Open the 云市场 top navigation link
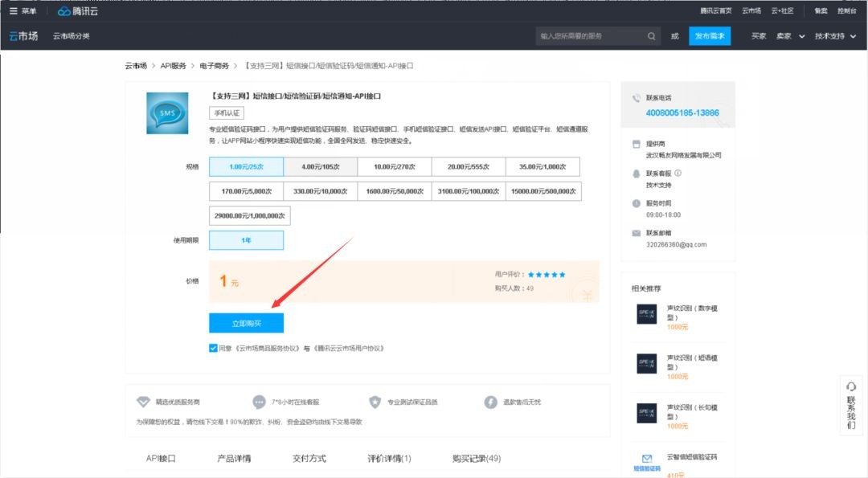The height and width of the screenshot is (478, 868). pos(751,11)
